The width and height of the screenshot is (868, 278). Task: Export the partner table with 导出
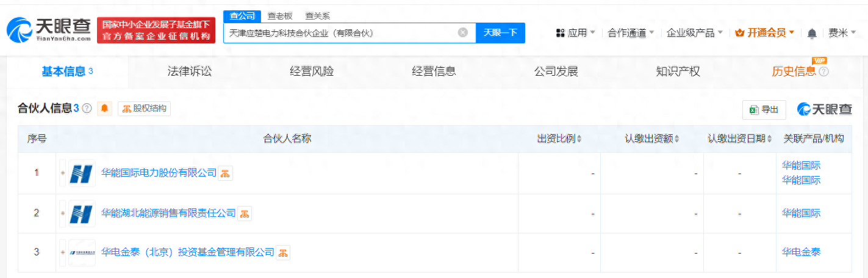click(764, 109)
